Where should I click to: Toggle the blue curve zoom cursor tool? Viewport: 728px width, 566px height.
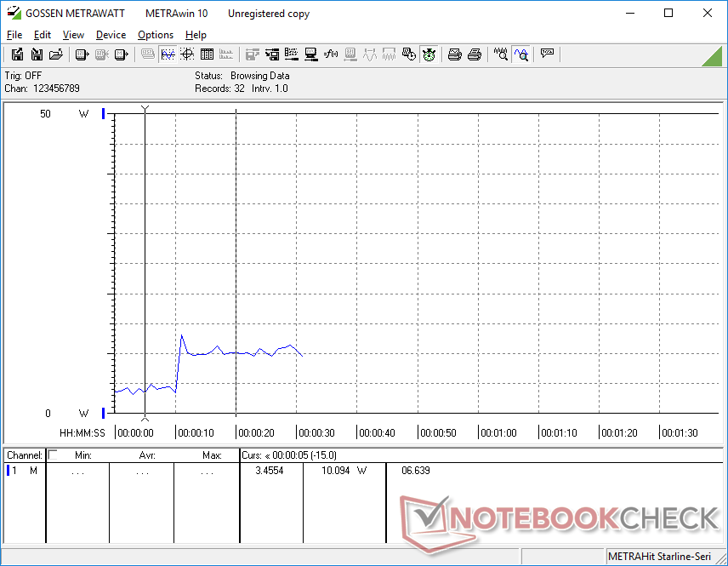[x=521, y=54]
